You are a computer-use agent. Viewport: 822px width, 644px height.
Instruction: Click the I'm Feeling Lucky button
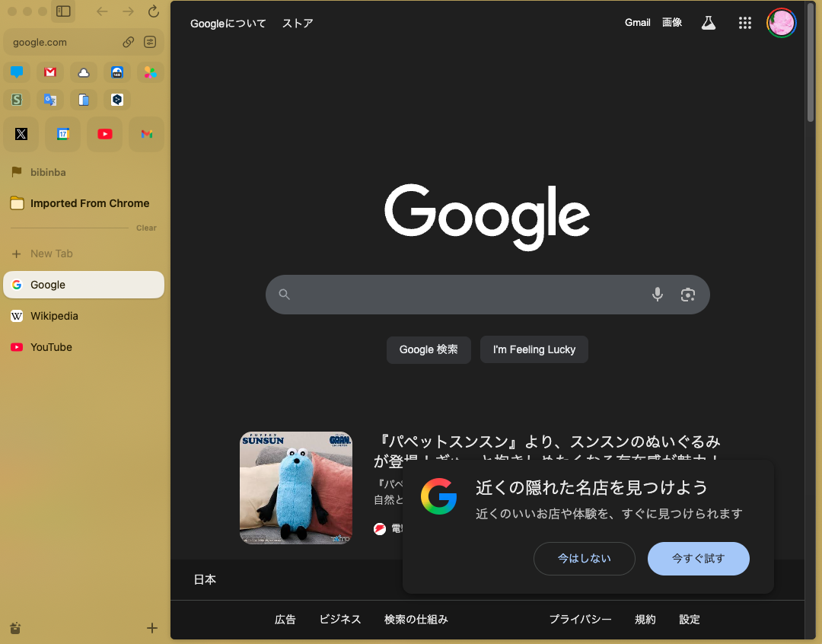pos(534,350)
